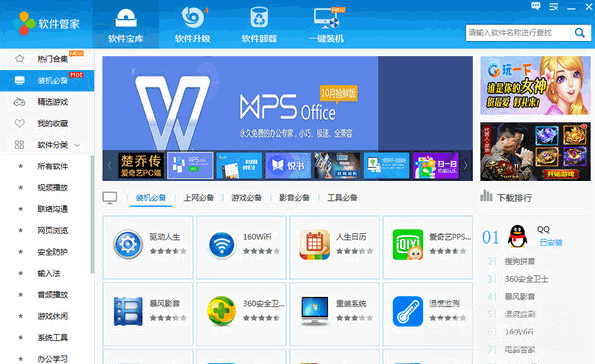The height and width of the screenshot is (364, 595).
Task: Switch to the 工具必备 sub-tab
Action: coord(342,198)
